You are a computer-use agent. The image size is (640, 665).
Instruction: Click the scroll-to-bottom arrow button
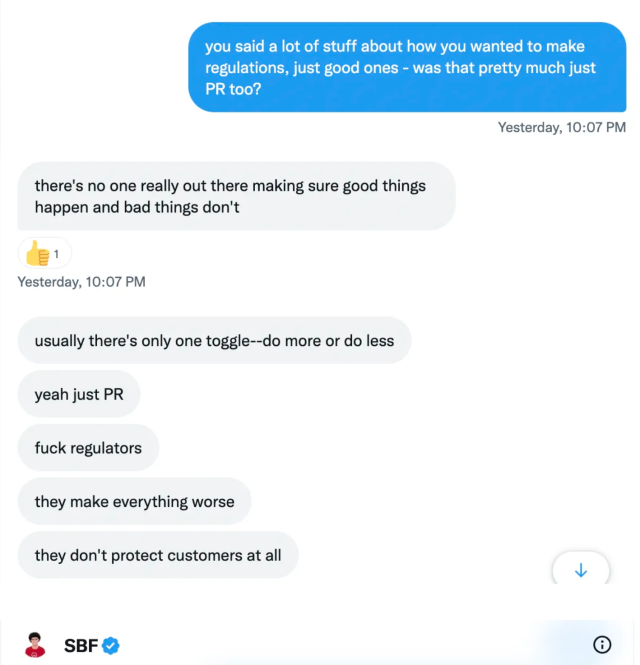(581, 570)
